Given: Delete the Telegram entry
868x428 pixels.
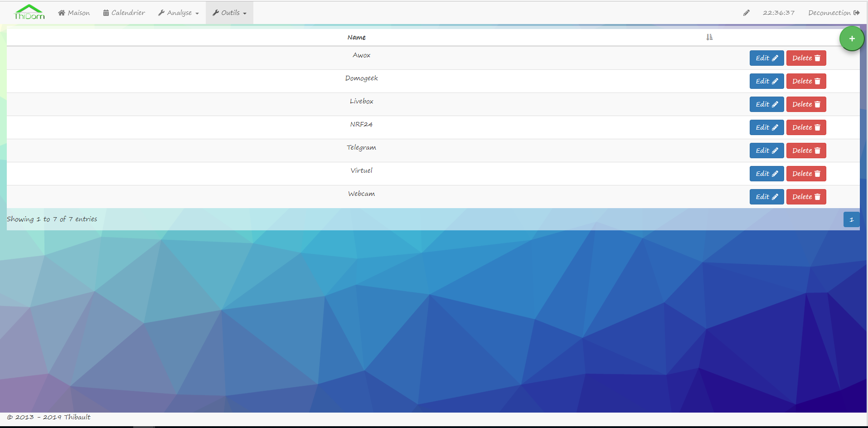Looking at the screenshot, I should tap(806, 151).
